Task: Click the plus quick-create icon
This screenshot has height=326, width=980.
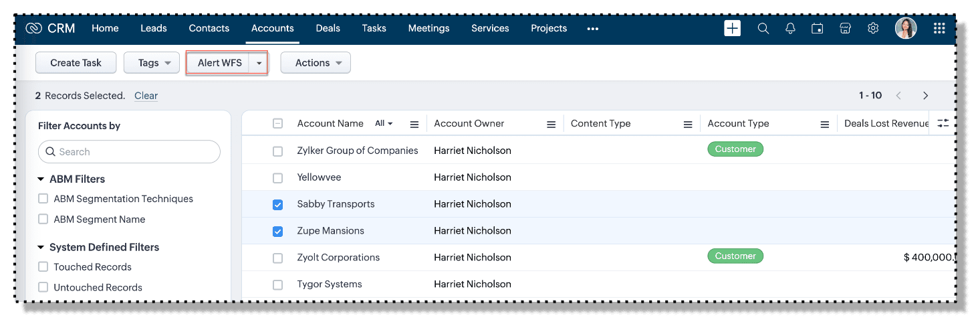Action: pyautogui.click(x=732, y=28)
